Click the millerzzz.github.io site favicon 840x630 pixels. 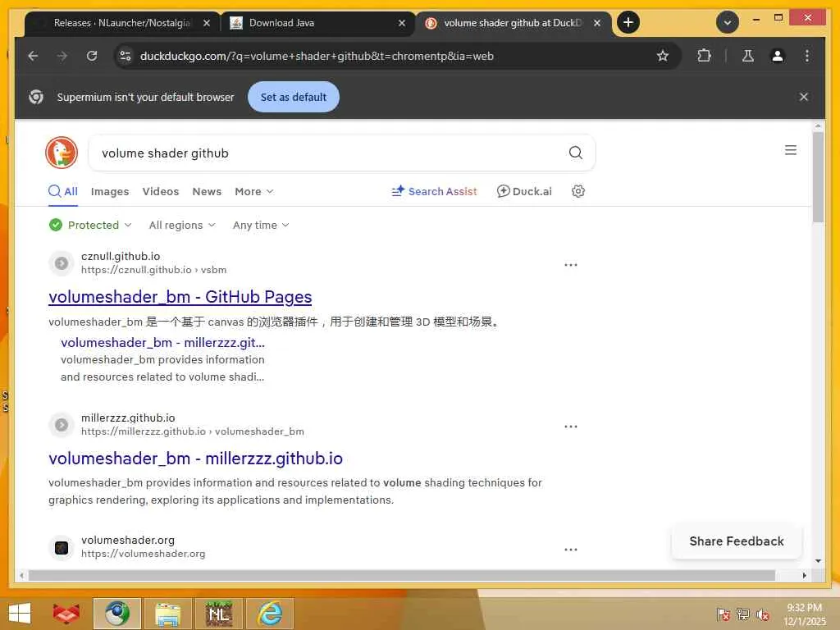pos(62,425)
